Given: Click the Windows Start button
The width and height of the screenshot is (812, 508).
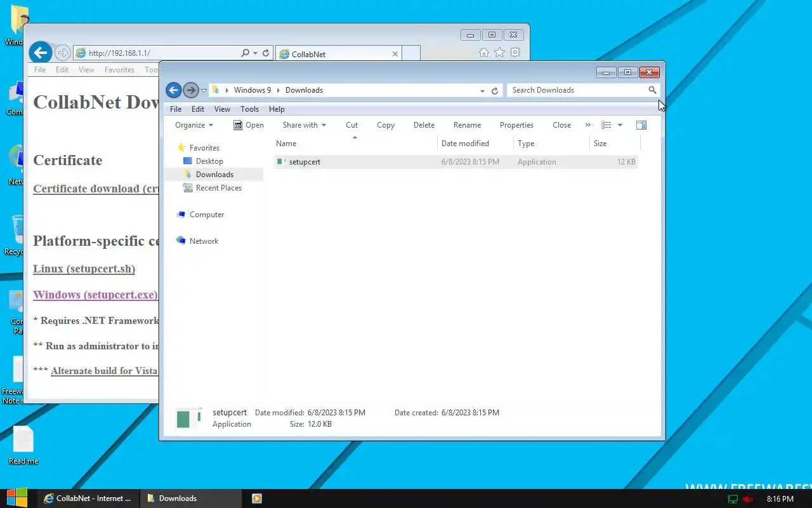Looking at the screenshot, I should [16, 498].
